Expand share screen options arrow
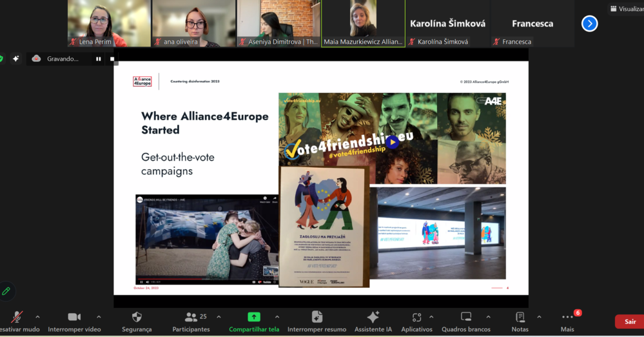The height and width of the screenshot is (337, 644). pyautogui.click(x=277, y=317)
